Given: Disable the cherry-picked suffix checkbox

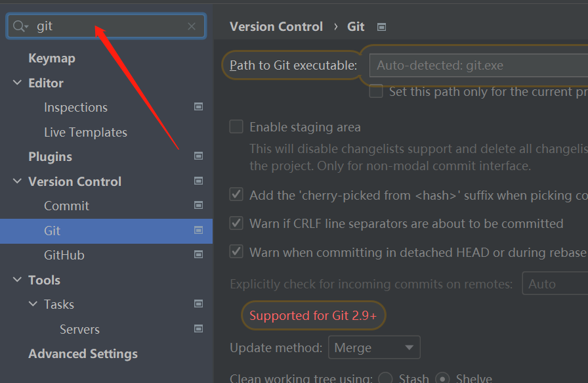Looking at the screenshot, I should pos(236,194).
